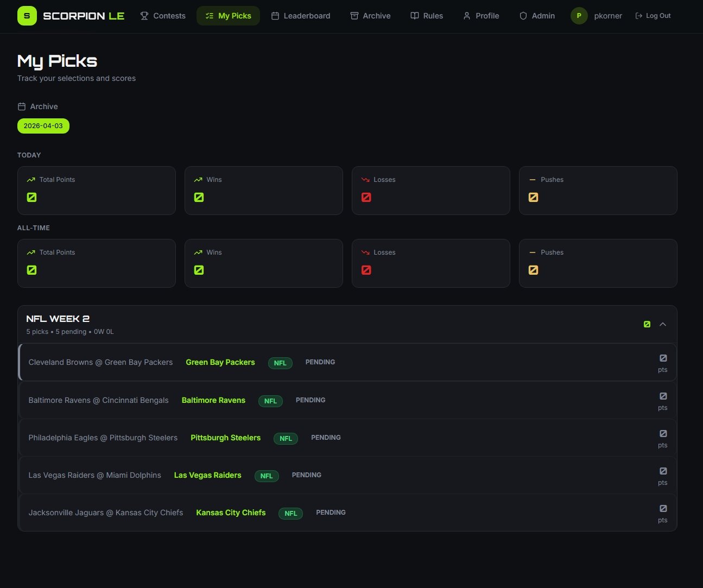Image resolution: width=703 pixels, height=588 pixels.
Task: Select the Browns @ Packers pick row
Action: [347, 362]
